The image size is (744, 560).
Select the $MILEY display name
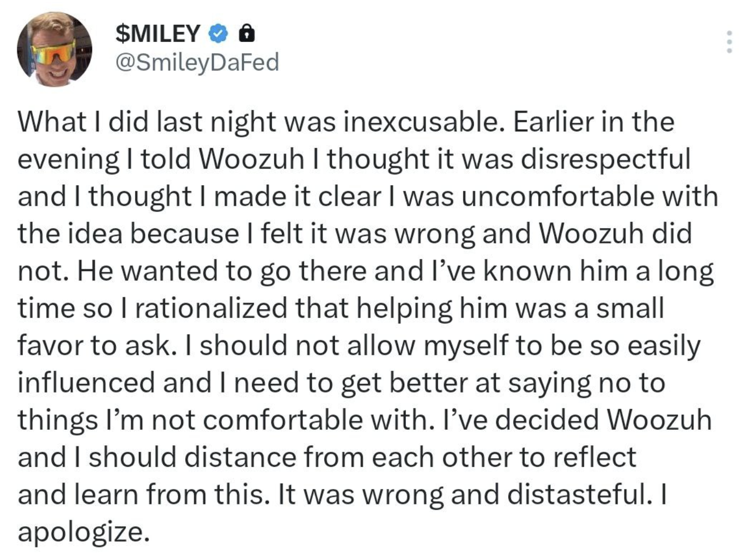pyautogui.click(x=158, y=34)
